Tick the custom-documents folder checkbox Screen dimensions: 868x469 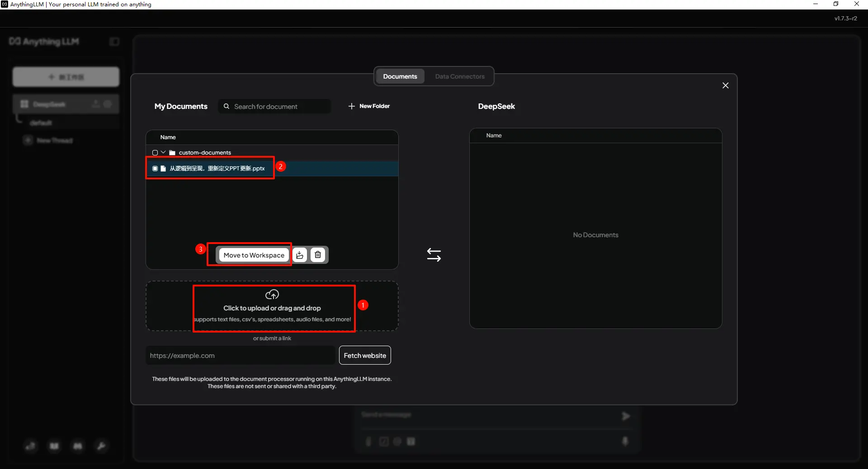(155, 153)
